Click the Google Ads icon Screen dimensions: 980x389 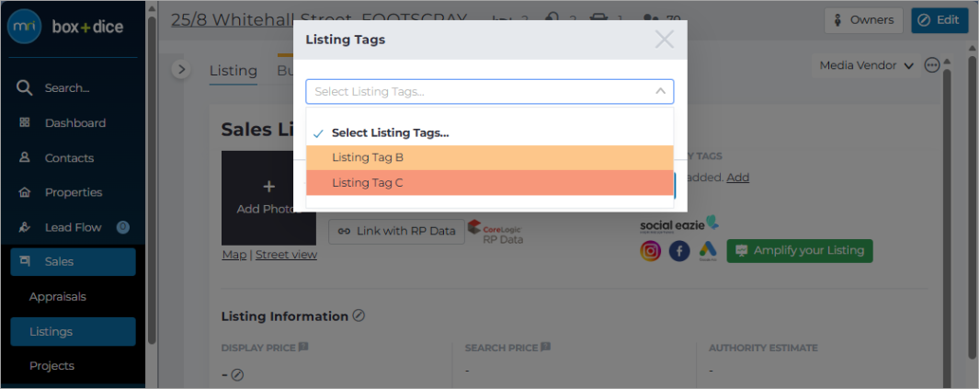[x=708, y=251]
